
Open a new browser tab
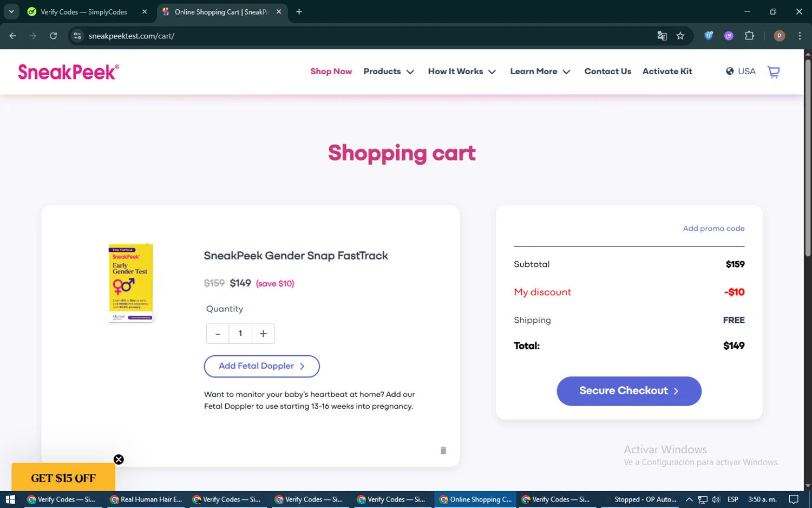pyautogui.click(x=299, y=11)
